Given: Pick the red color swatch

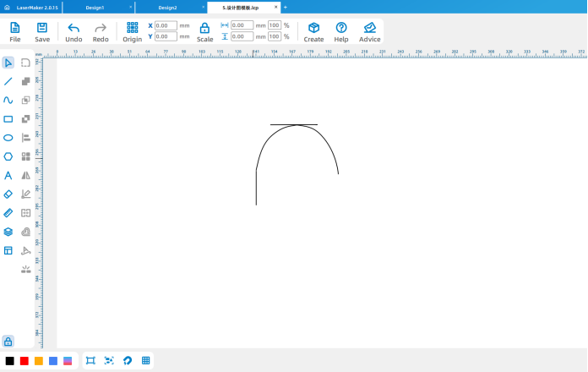Looking at the screenshot, I should (x=24, y=361).
